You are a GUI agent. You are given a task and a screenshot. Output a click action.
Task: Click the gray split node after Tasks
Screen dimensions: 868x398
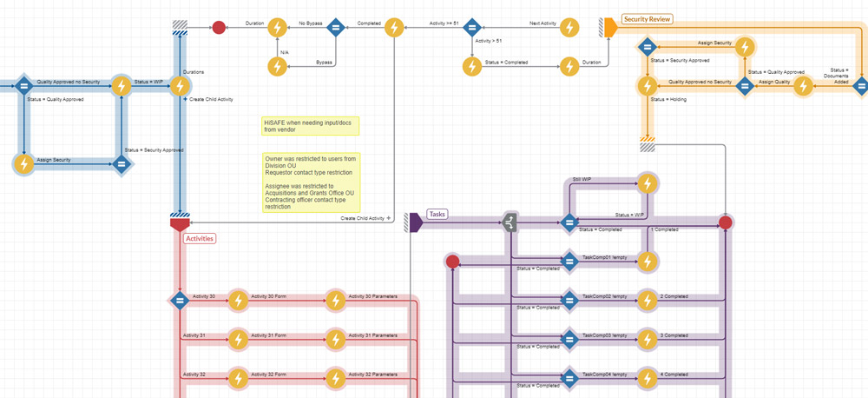[510, 223]
